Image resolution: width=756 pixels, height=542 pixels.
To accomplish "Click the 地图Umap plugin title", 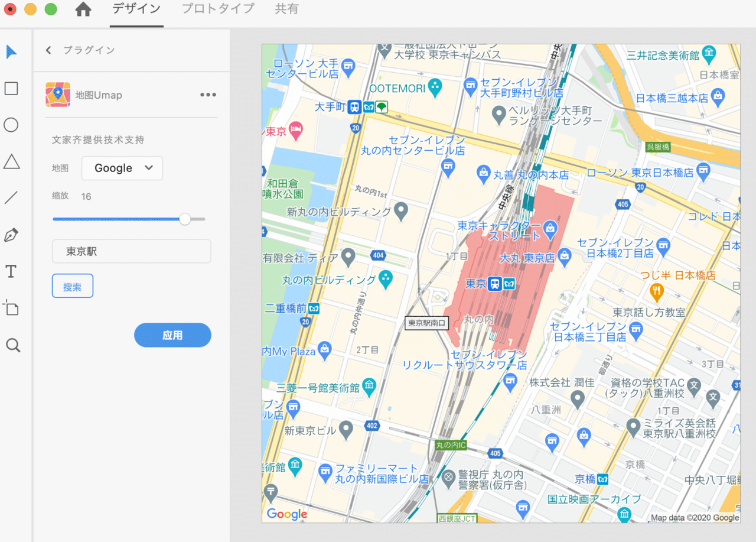I will click(x=99, y=95).
